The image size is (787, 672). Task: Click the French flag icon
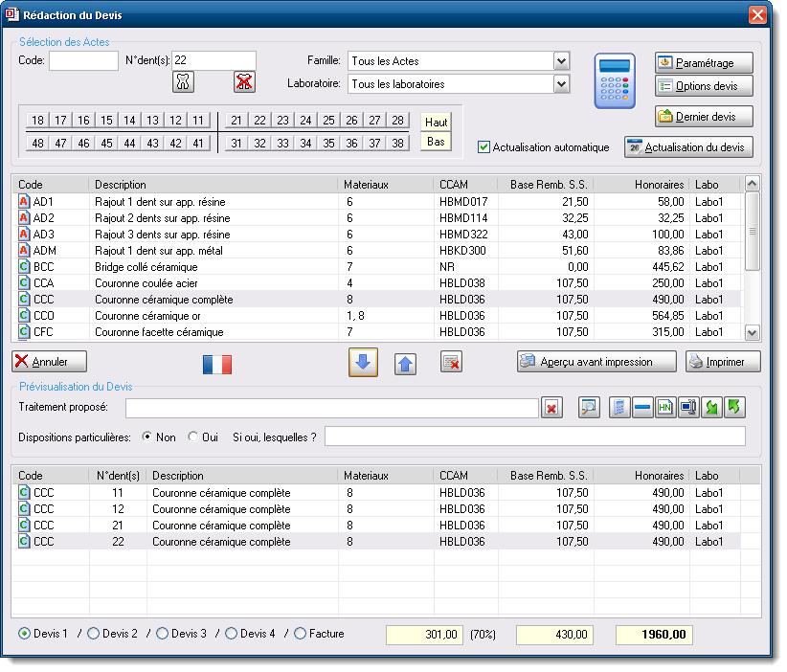point(217,364)
